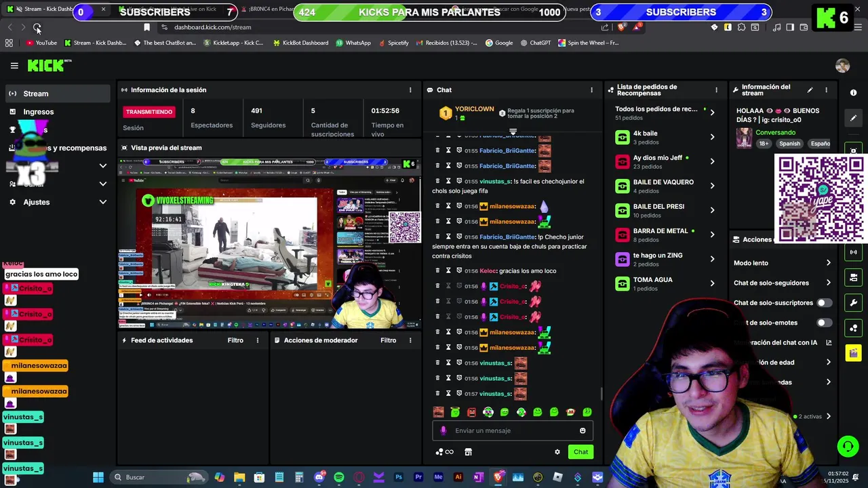Open Chat de solo-seguidores options
868x488 pixels.
coord(828,283)
